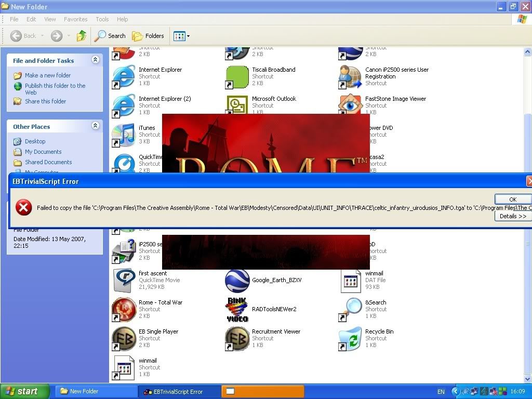The image size is (532, 399).
Task: Click the Up one level folder icon
Action: coord(82,36)
